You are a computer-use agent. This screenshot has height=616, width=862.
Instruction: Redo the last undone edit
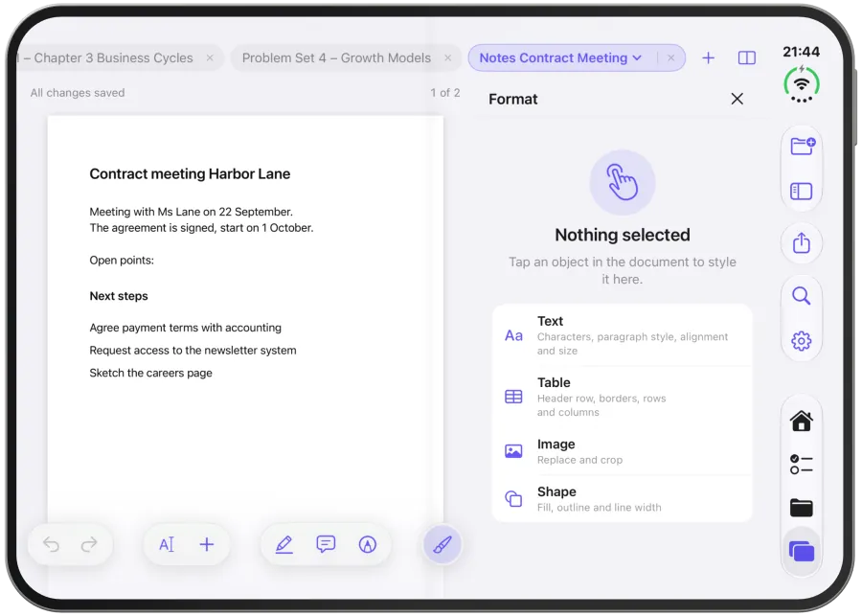pyautogui.click(x=89, y=544)
